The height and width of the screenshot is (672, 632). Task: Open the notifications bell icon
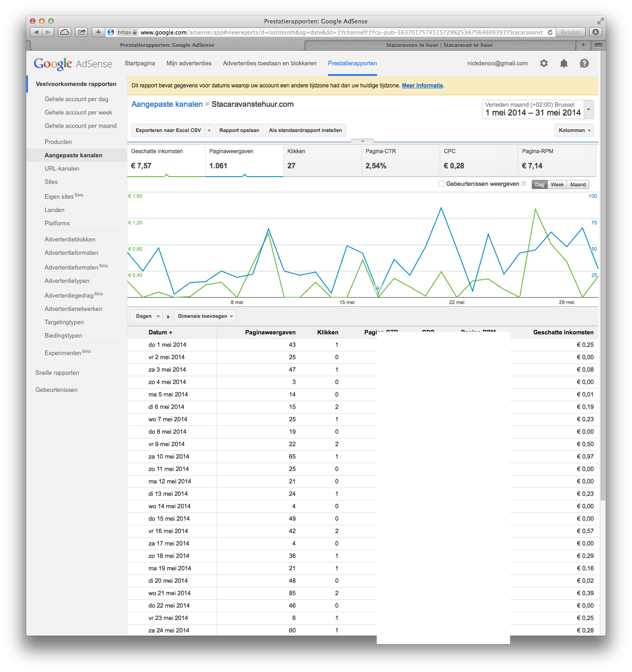pyautogui.click(x=564, y=63)
